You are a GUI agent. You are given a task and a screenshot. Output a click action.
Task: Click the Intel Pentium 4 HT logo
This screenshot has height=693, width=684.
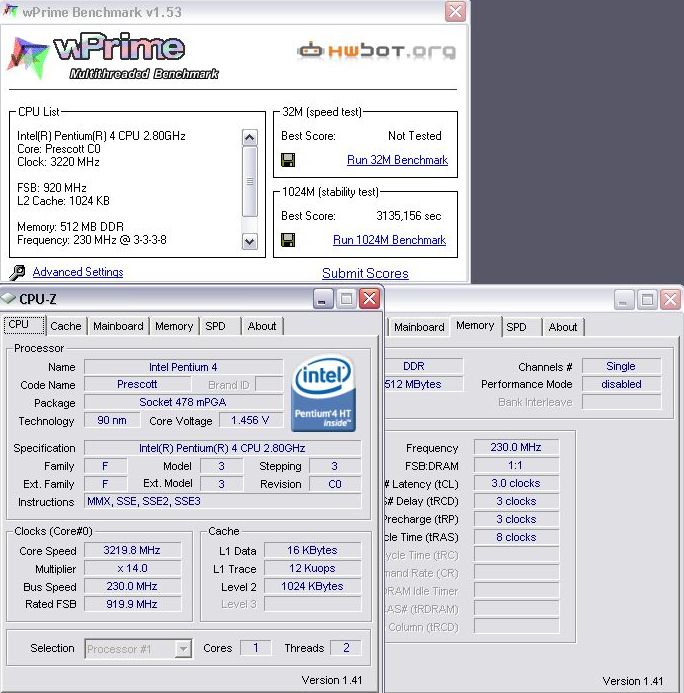[x=323, y=392]
